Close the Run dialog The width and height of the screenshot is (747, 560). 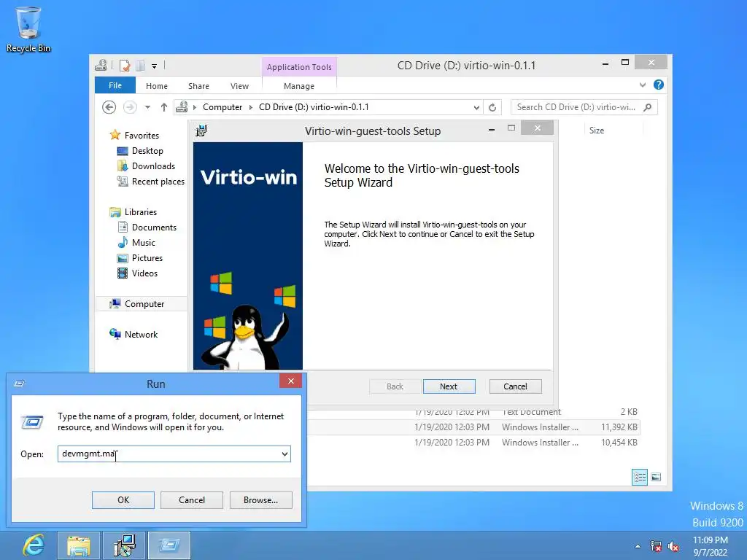tap(290, 381)
